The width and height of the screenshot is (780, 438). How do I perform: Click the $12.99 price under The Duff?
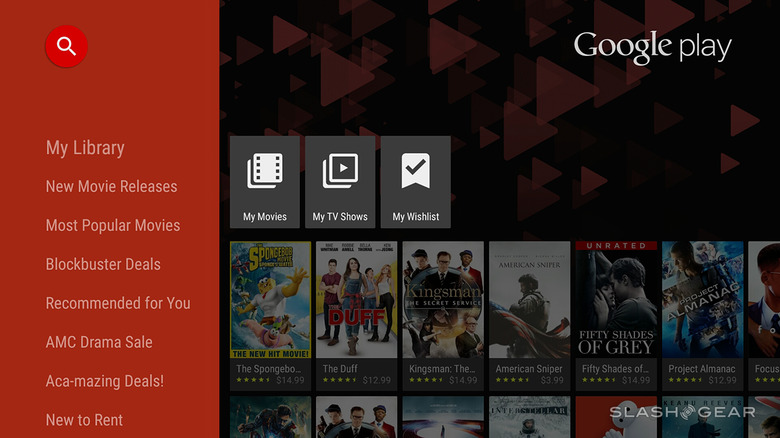377,380
